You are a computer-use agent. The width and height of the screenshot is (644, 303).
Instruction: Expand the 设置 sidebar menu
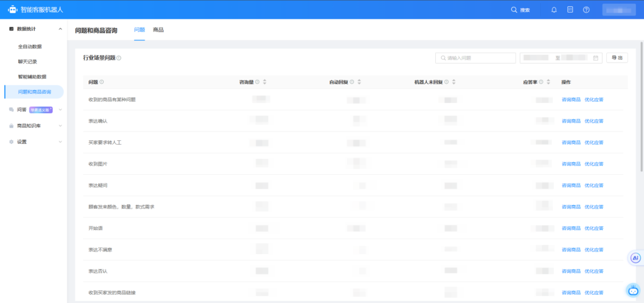[x=60, y=142]
